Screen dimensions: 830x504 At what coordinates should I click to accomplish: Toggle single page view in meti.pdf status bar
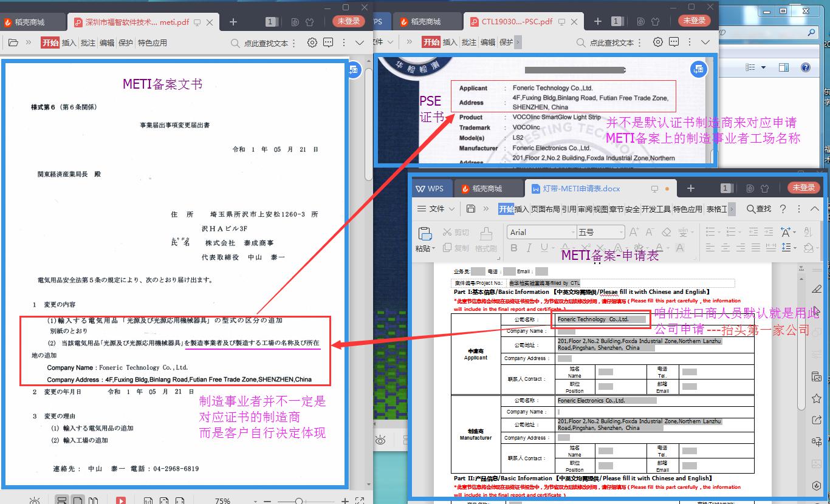point(78,500)
